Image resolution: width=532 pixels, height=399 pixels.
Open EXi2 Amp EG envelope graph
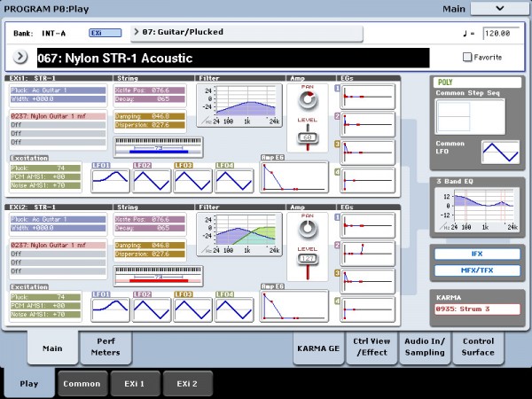coord(294,306)
